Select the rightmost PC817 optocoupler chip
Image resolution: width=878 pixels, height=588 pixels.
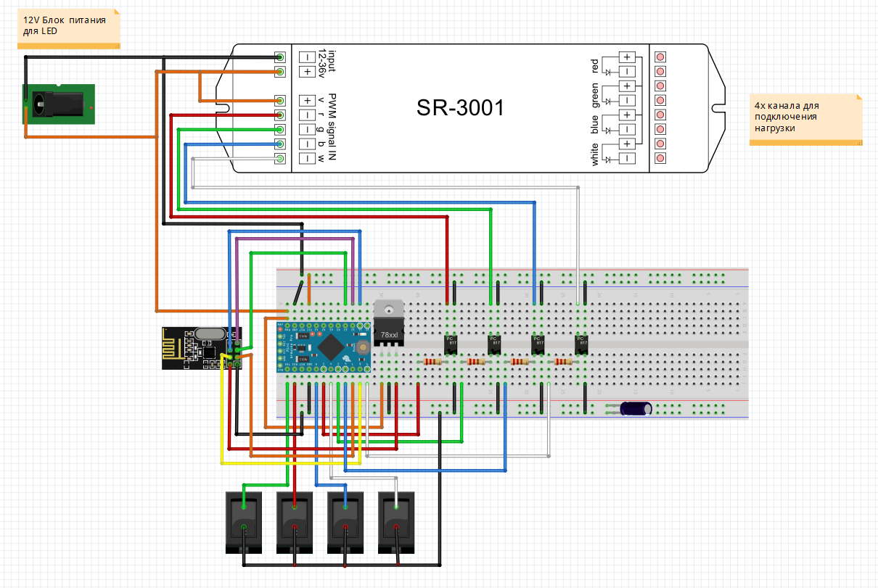click(x=581, y=343)
